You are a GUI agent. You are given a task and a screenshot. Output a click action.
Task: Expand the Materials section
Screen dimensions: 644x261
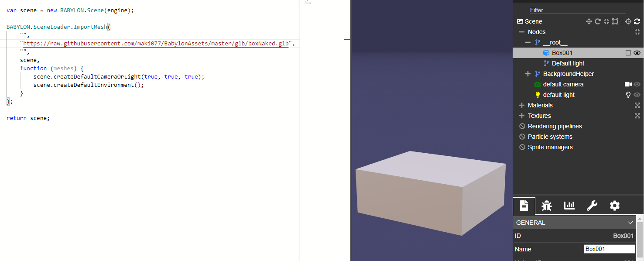(522, 105)
